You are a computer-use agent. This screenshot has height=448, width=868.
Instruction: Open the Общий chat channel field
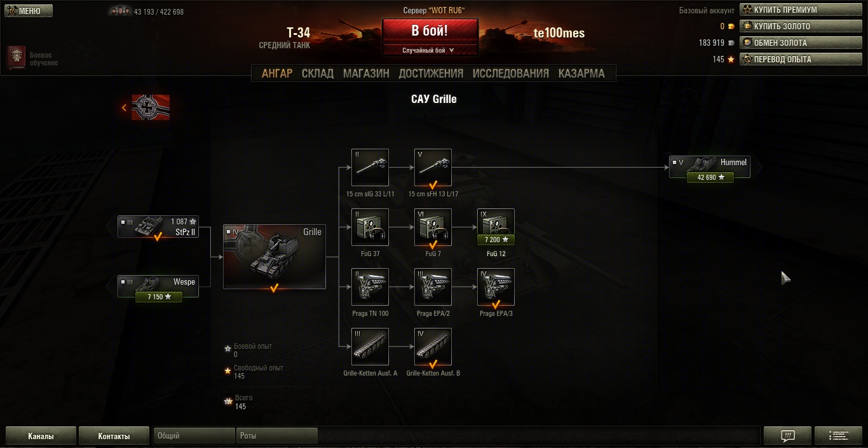pyautogui.click(x=194, y=435)
